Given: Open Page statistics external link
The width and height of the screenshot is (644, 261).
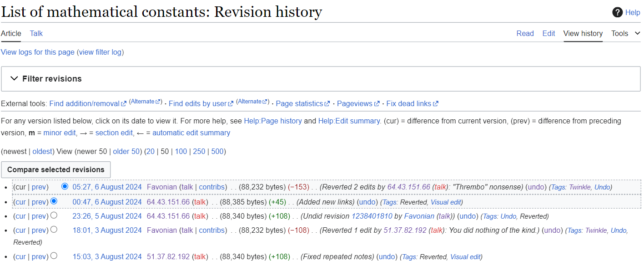Looking at the screenshot, I should click(299, 104).
